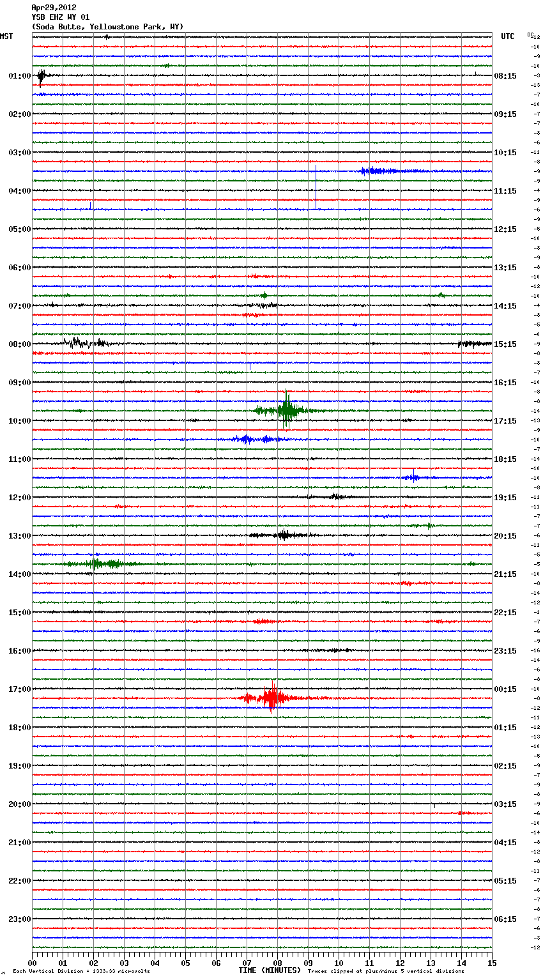Click the 21:15 UTC time label
543x980 pixels.
(505, 574)
